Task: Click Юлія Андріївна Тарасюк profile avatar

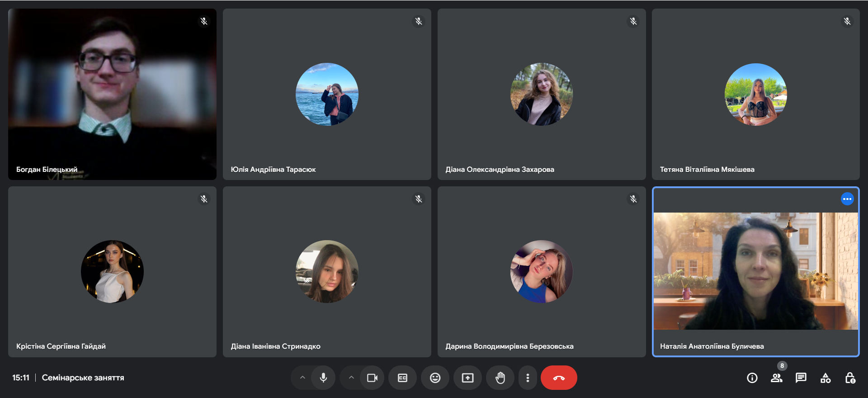Action: pyautogui.click(x=327, y=94)
